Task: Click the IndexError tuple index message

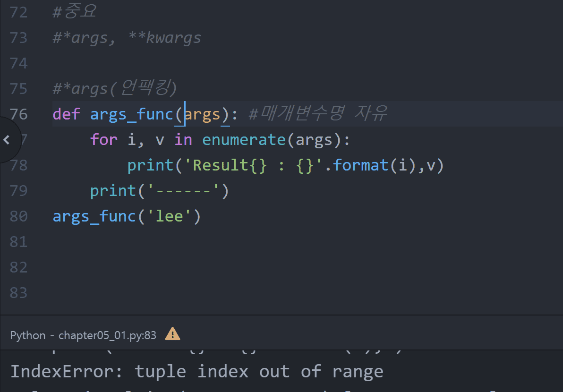Action: pyautogui.click(x=196, y=371)
